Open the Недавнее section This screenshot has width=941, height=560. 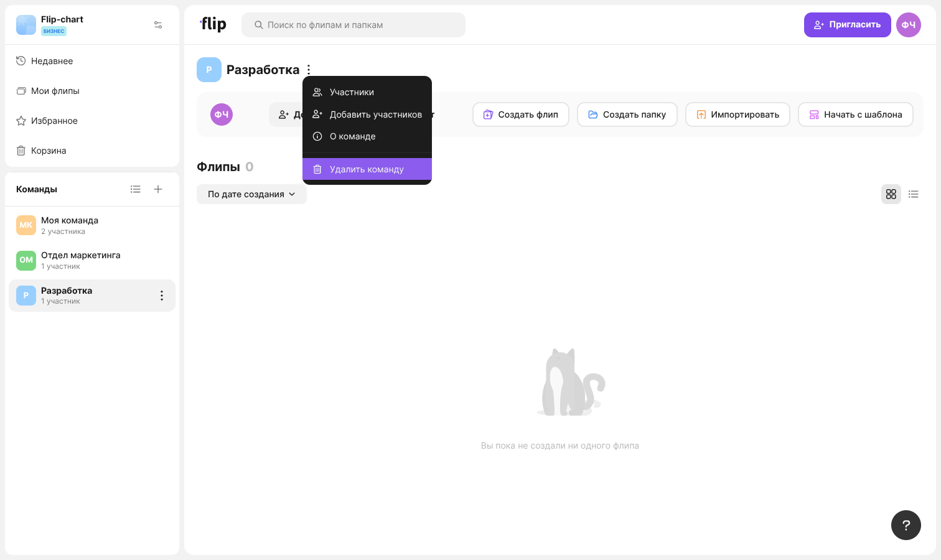[x=92, y=61]
